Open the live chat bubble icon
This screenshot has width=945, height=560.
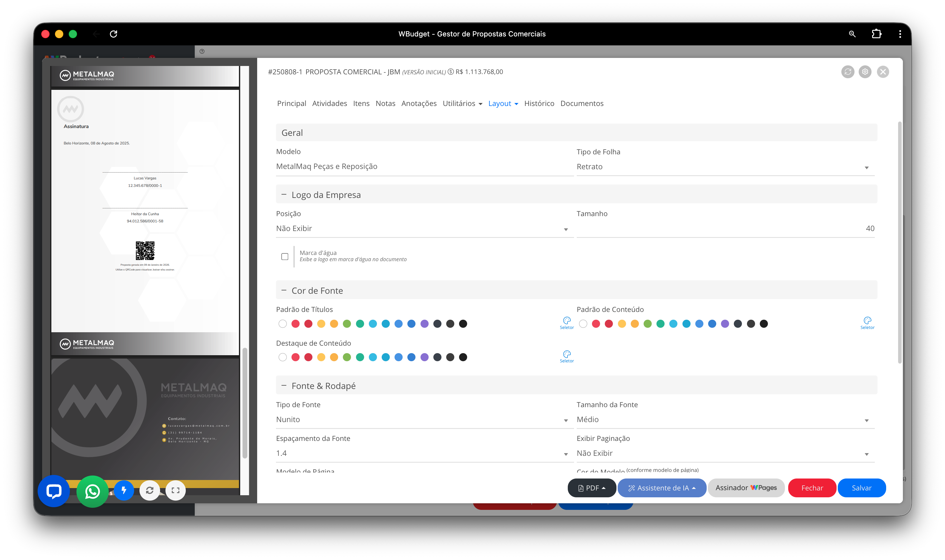[x=53, y=491]
